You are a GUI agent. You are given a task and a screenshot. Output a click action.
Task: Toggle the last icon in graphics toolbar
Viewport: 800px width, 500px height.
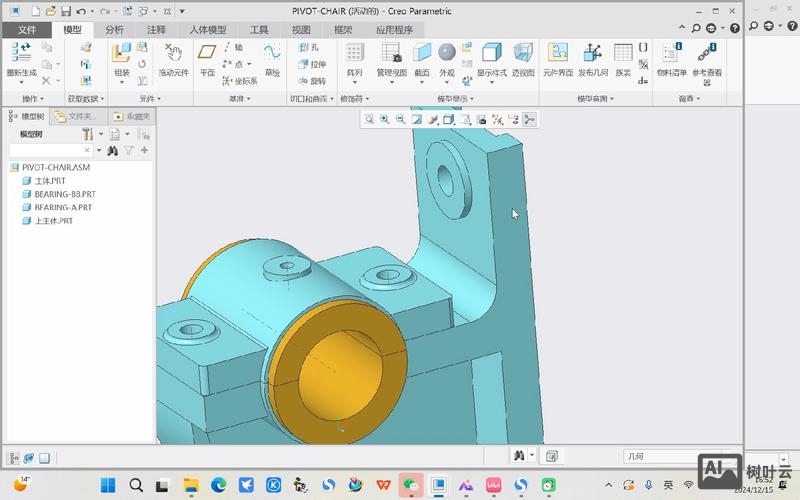(x=529, y=119)
